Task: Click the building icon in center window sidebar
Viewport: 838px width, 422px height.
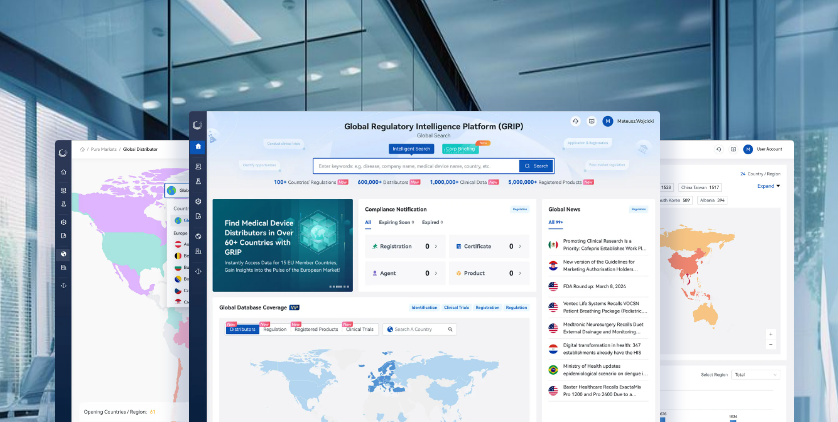Action: pyautogui.click(x=198, y=251)
